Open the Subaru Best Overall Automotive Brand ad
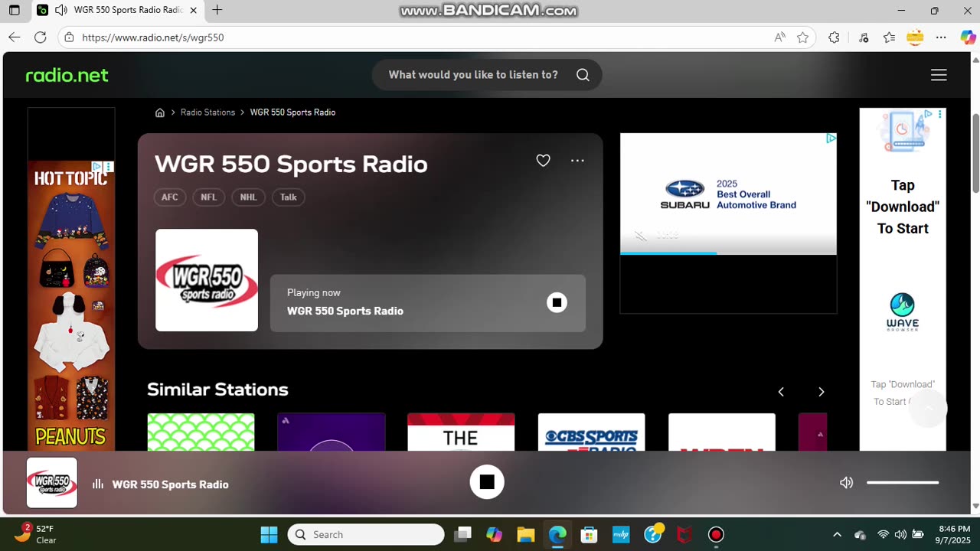The width and height of the screenshot is (980, 551). click(x=728, y=194)
